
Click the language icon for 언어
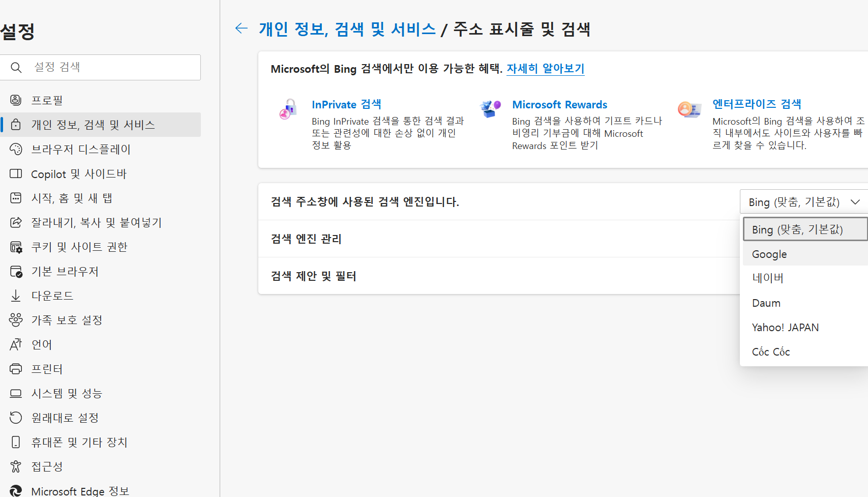pos(16,344)
